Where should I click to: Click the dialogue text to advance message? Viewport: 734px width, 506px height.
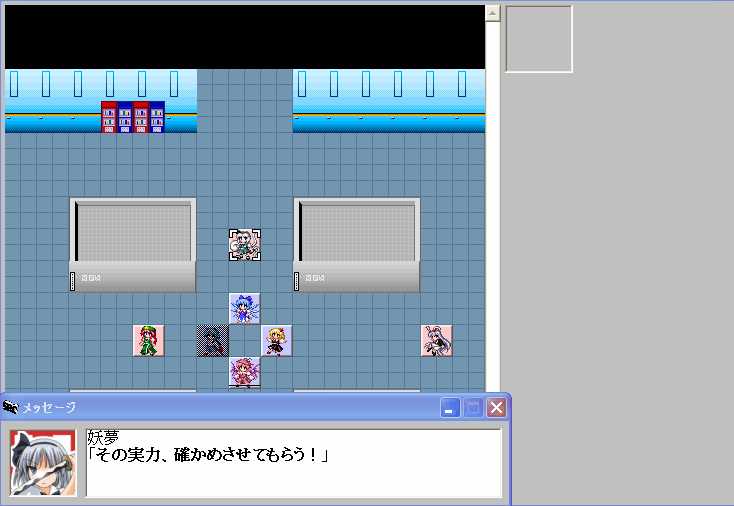tap(209, 455)
